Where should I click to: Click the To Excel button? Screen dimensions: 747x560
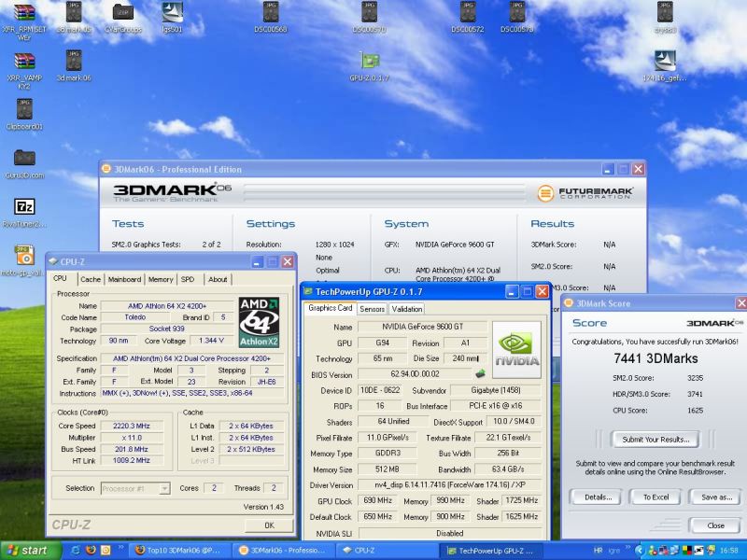coord(655,497)
